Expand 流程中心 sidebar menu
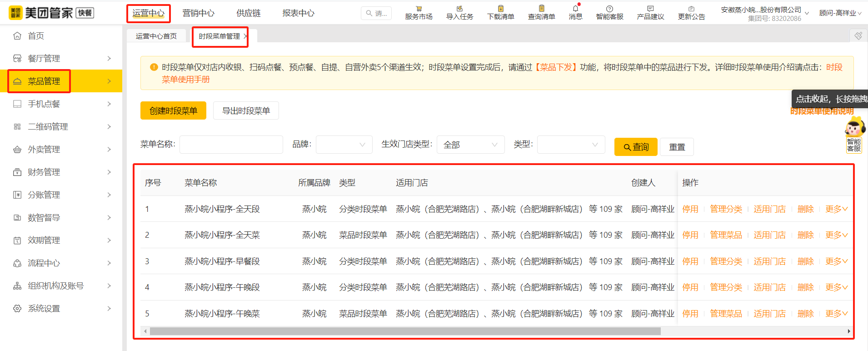 click(61, 263)
